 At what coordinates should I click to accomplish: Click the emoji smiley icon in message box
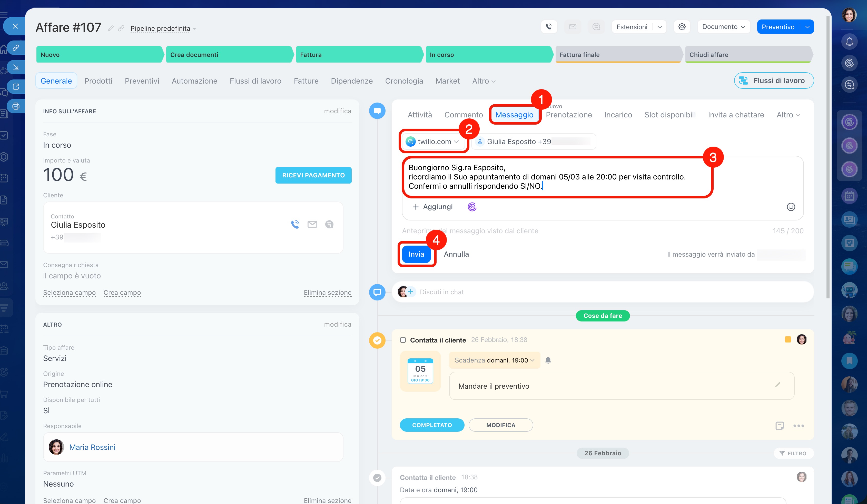click(791, 207)
